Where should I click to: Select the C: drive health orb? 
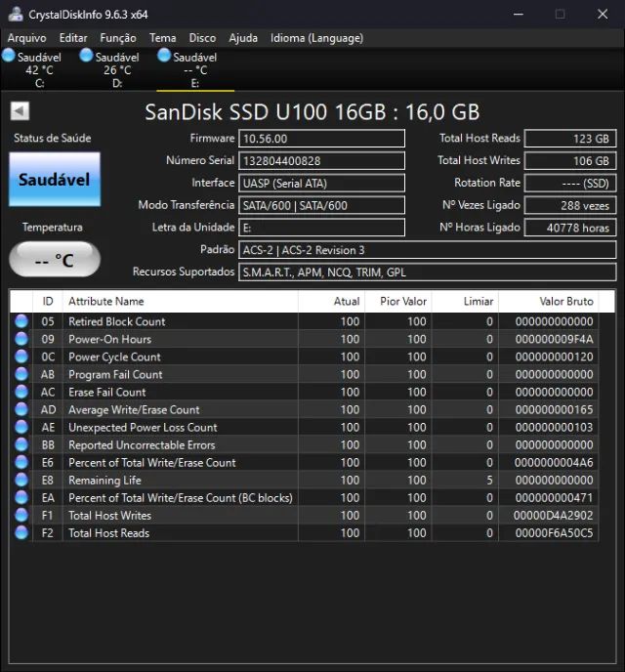pos(9,55)
